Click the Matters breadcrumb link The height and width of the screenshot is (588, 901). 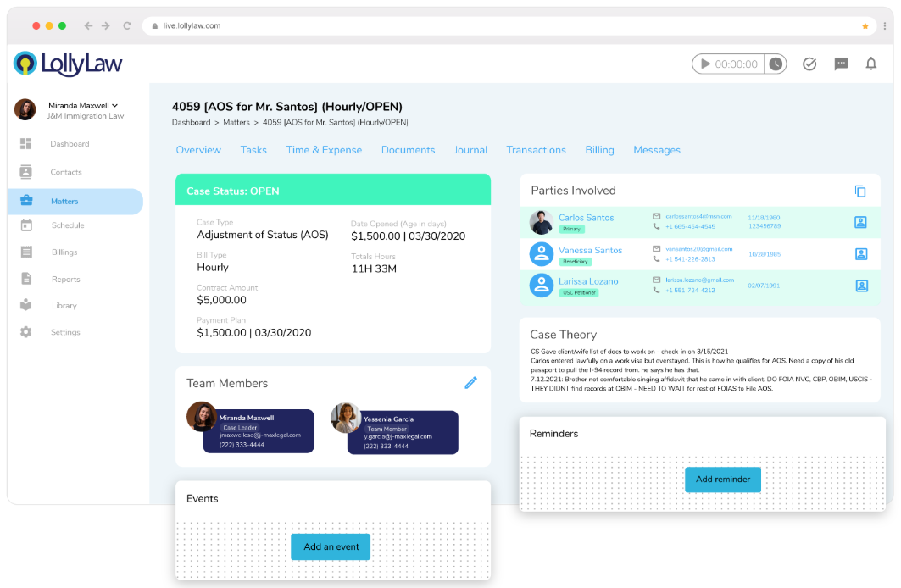(x=236, y=122)
